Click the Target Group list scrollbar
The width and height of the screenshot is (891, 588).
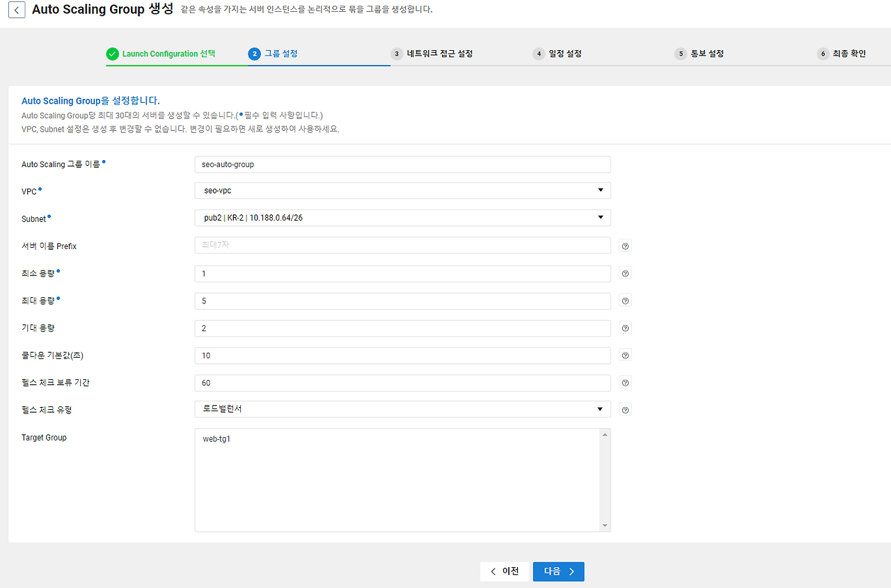pyautogui.click(x=604, y=480)
